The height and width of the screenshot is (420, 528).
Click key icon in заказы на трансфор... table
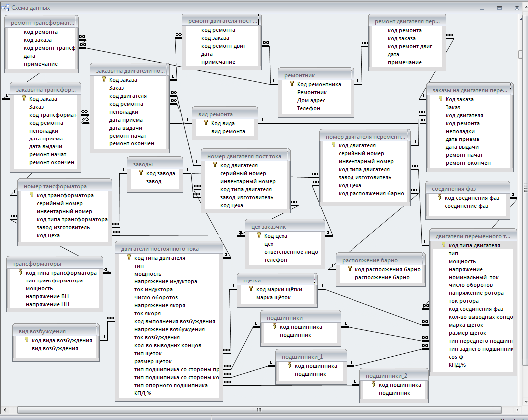pos(24,98)
